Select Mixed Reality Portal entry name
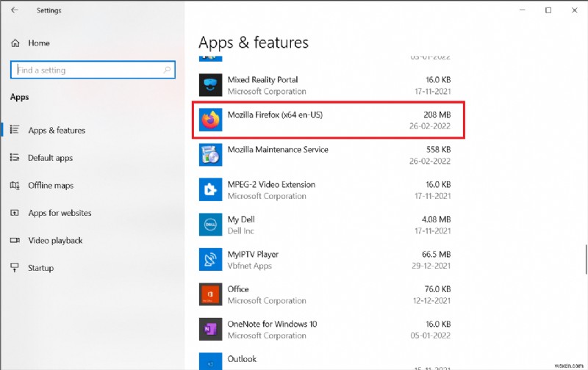Image resolution: width=588 pixels, height=370 pixels. pyautogui.click(x=262, y=80)
